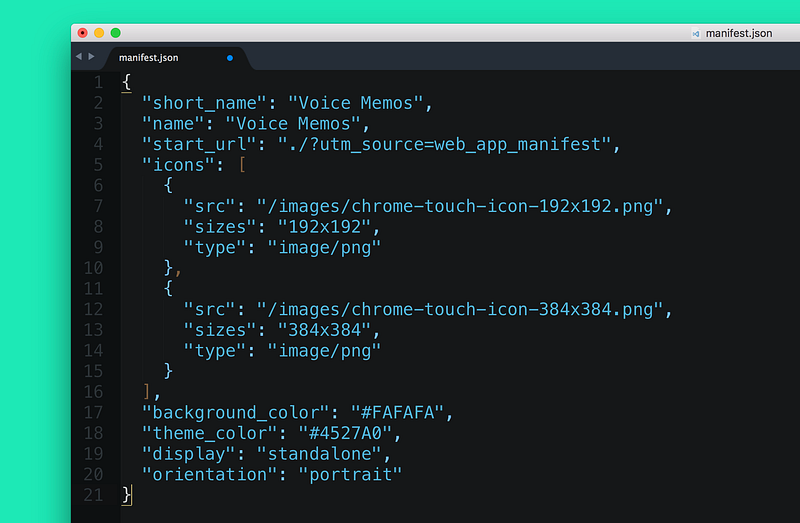Click the final closing brace on line 21
800x523 pixels.
[127, 495]
